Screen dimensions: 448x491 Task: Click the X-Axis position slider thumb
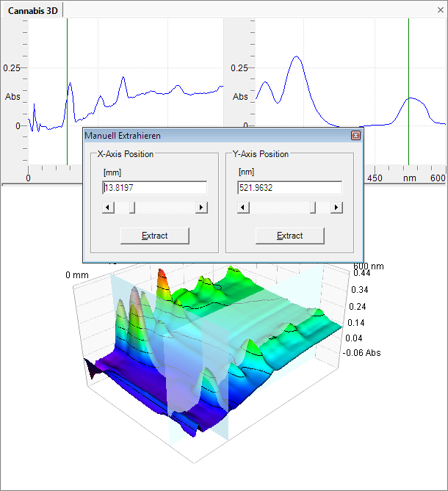click(x=132, y=208)
